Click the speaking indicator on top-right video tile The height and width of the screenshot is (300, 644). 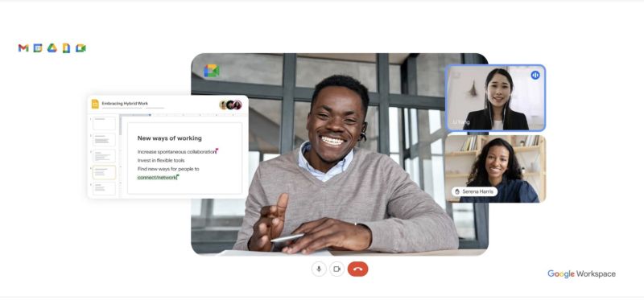click(535, 75)
